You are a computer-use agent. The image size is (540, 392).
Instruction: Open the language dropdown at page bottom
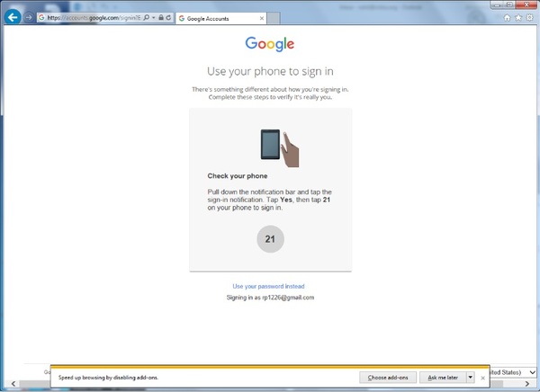533,371
